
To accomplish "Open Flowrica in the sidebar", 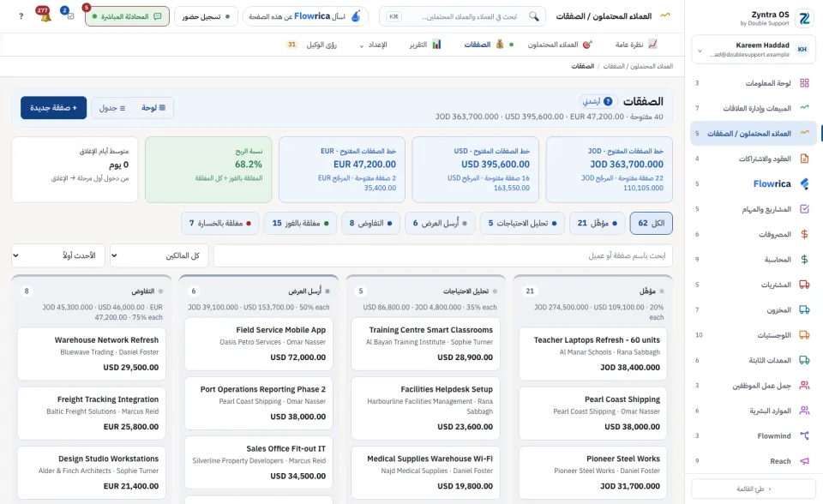I will [754, 183].
